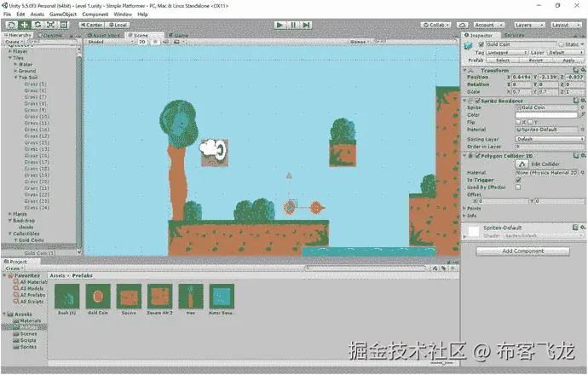
Task: Open Transform help book icon
Action: click(576, 70)
